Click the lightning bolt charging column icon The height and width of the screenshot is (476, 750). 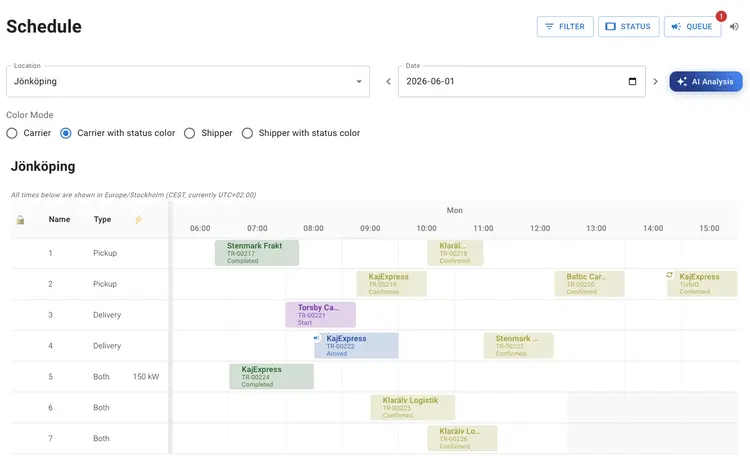138,220
